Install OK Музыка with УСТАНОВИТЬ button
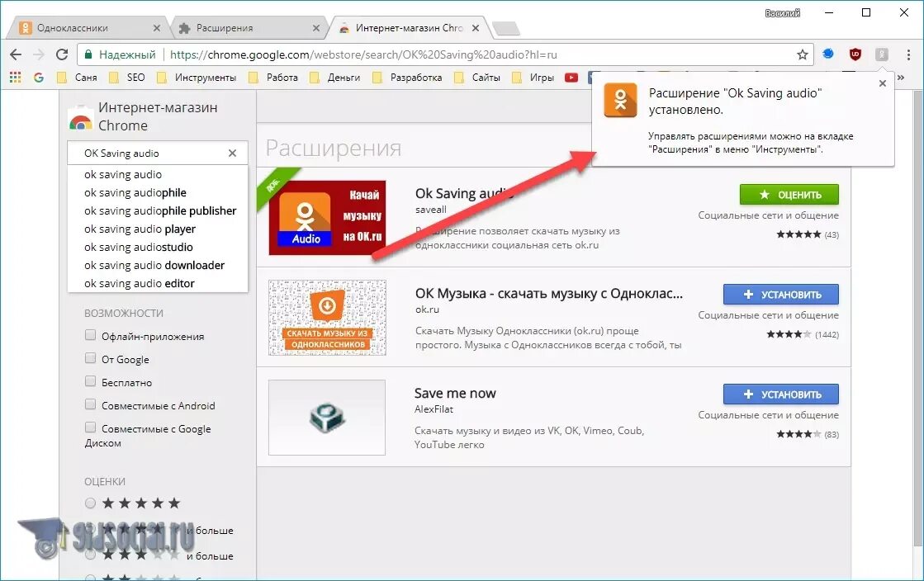This screenshot has height=581, width=924. (781, 294)
